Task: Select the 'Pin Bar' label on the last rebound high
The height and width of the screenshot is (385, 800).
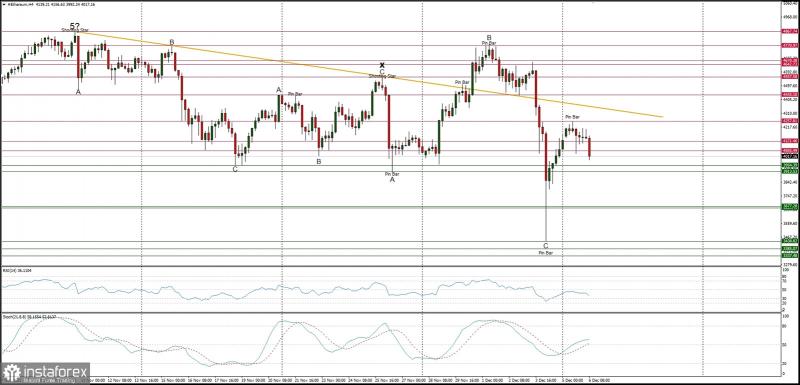Action: [571, 117]
